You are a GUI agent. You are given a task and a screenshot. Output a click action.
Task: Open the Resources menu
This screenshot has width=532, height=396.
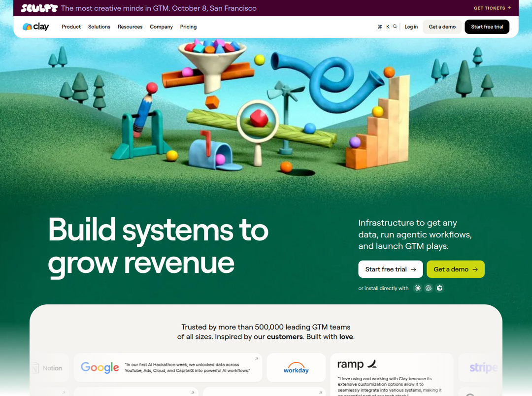[x=130, y=27]
